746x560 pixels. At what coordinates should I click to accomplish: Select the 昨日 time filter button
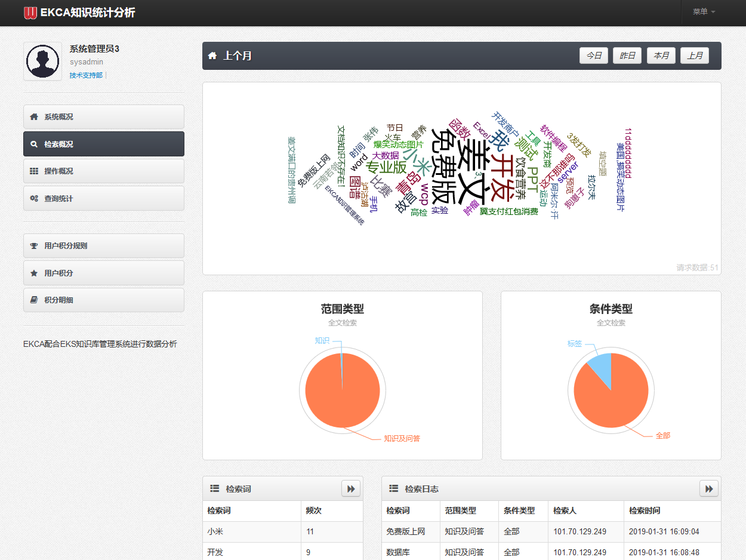(627, 56)
